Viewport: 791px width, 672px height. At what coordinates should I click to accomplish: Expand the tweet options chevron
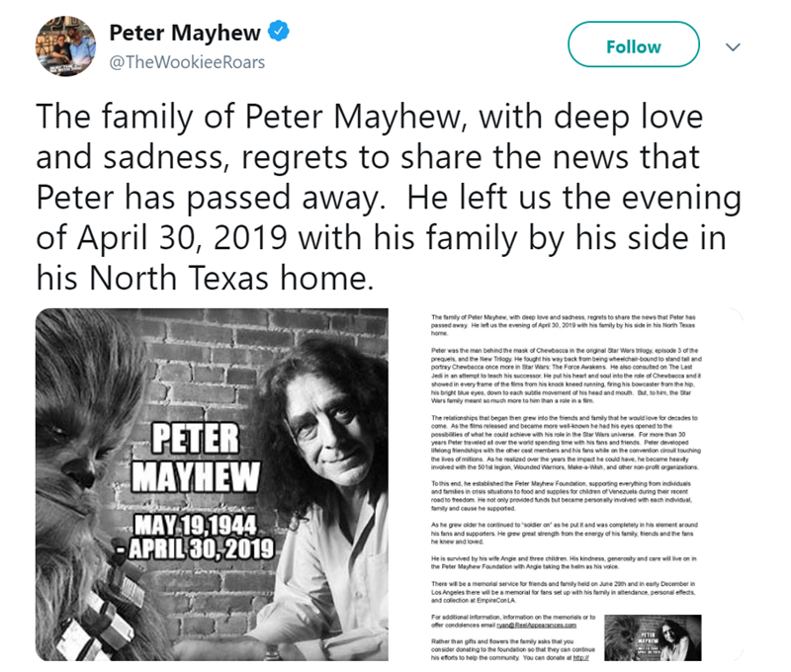(733, 46)
